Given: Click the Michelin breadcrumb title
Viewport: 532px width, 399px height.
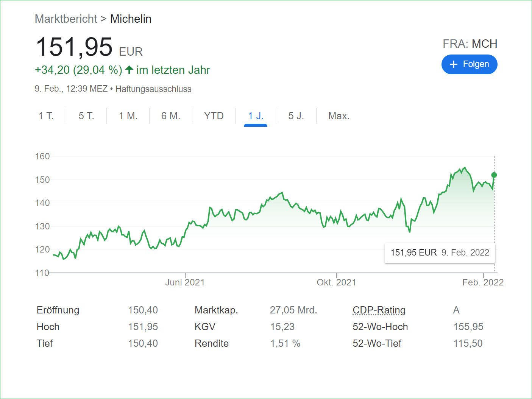Looking at the screenshot, I should point(131,19).
